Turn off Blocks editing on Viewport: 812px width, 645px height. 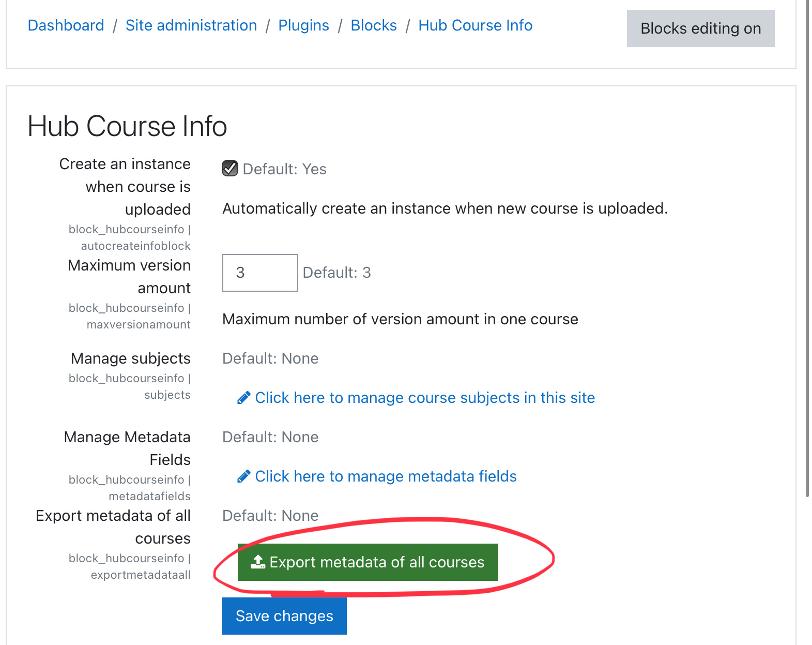pos(700,28)
